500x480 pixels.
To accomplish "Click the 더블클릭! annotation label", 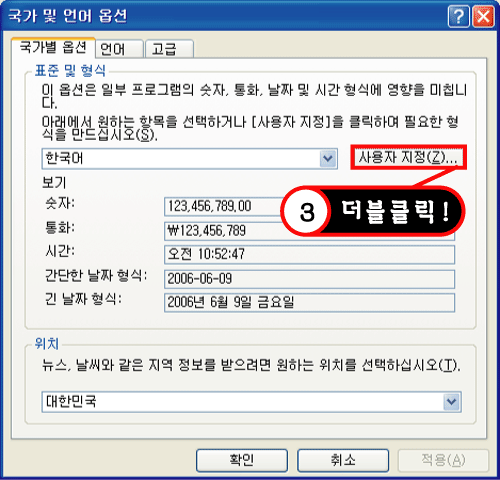I will coord(395,211).
